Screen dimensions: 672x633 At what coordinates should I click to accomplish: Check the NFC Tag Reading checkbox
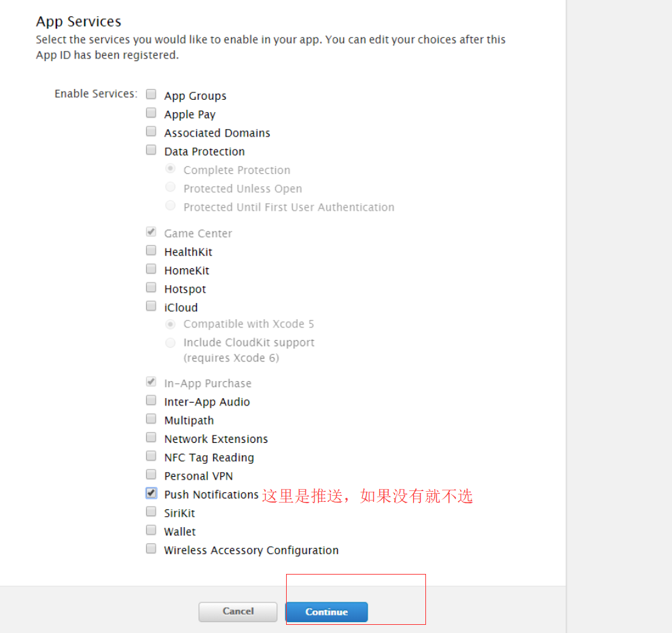(151, 456)
